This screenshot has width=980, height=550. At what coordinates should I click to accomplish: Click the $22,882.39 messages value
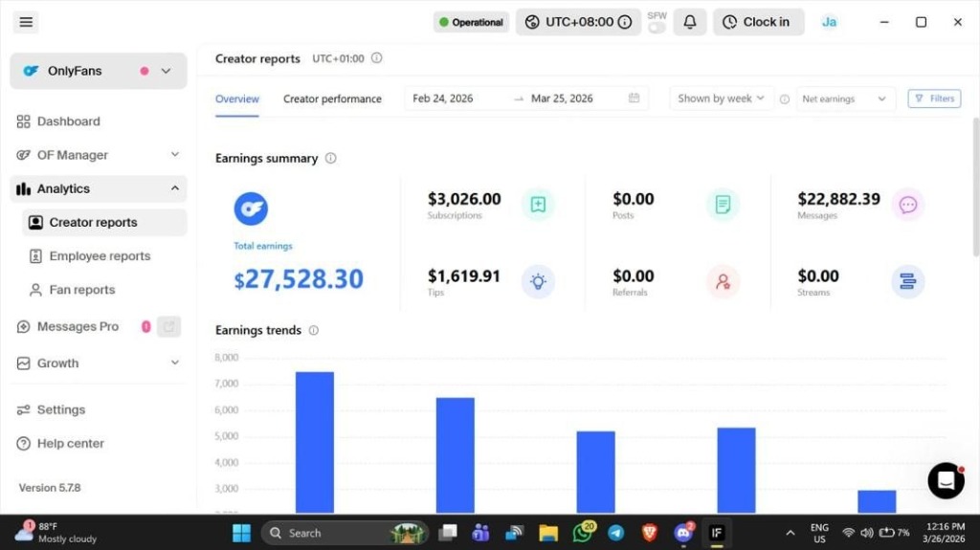point(838,199)
